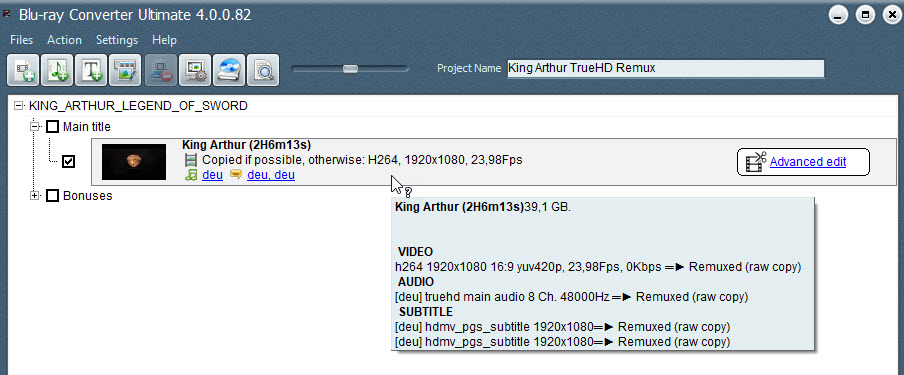The width and height of the screenshot is (904, 375).
Task: Open the output settings monitor-gear icon
Action: [195, 70]
